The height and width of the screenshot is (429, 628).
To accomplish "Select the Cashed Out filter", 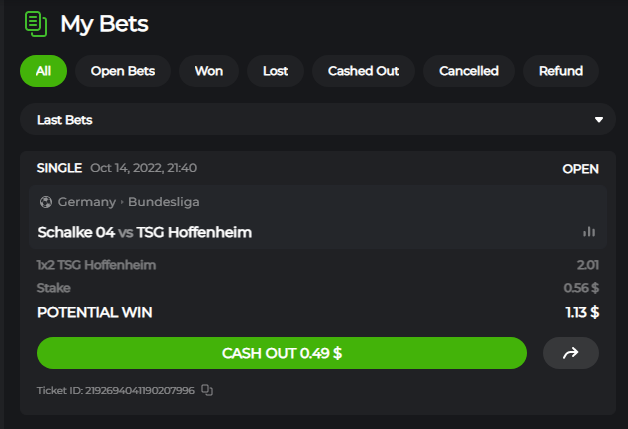I will [363, 71].
